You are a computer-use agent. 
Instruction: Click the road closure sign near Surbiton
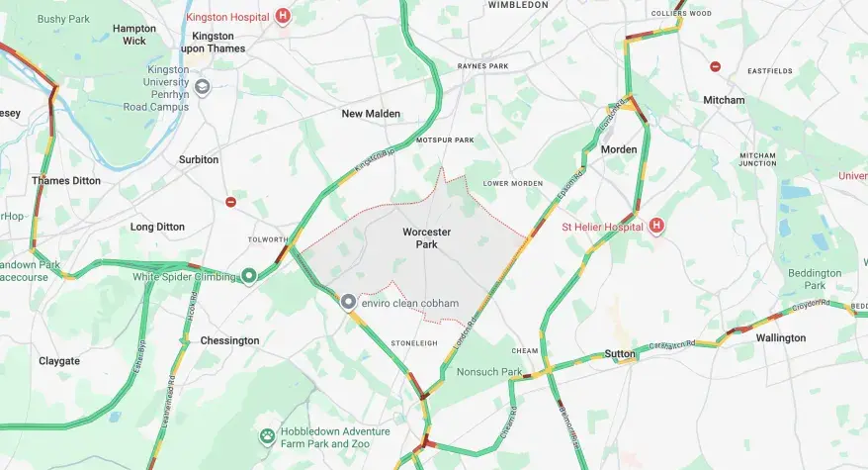tap(230, 202)
